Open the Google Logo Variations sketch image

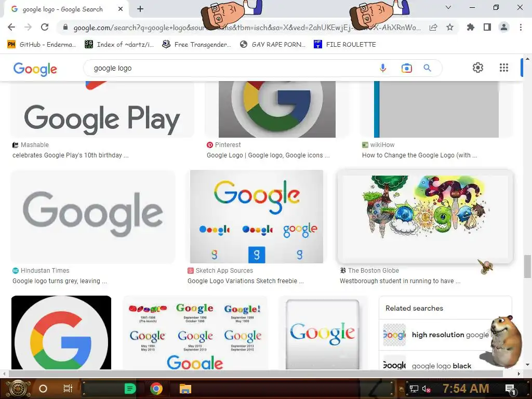coord(257,217)
